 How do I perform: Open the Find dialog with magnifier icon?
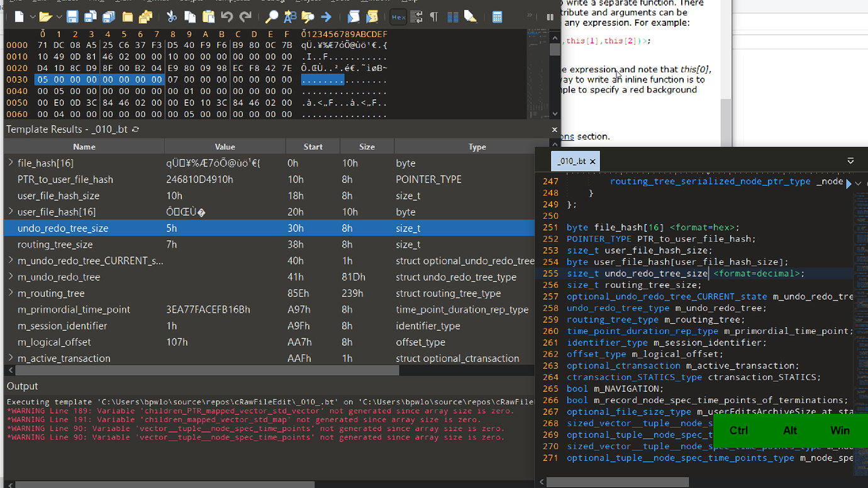coord(272,17)
